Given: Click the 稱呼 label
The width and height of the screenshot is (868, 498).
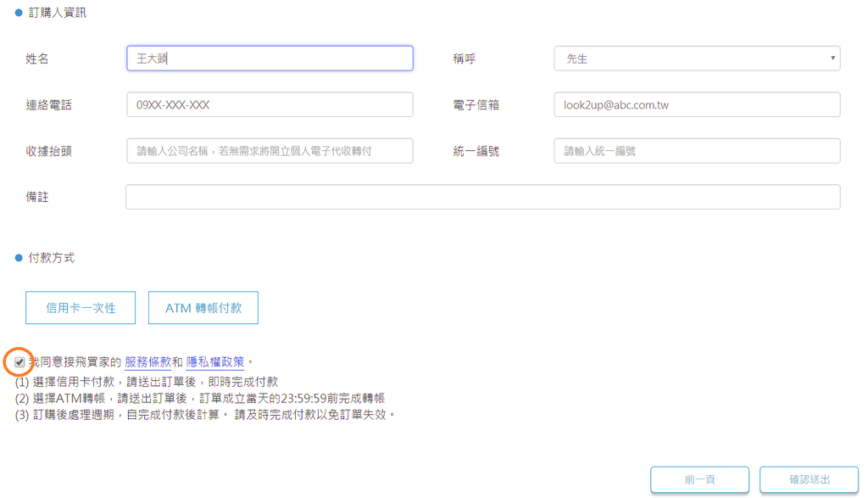Looking at the screenshot, I should pos(465,59).
